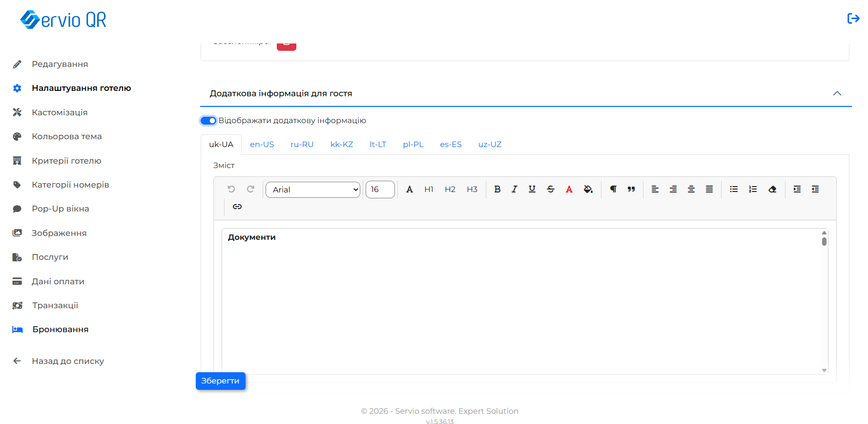The width and height of the screenshot is (868, 424).
Task: Open Зображення in the sidebar
Action: point(59,233)
